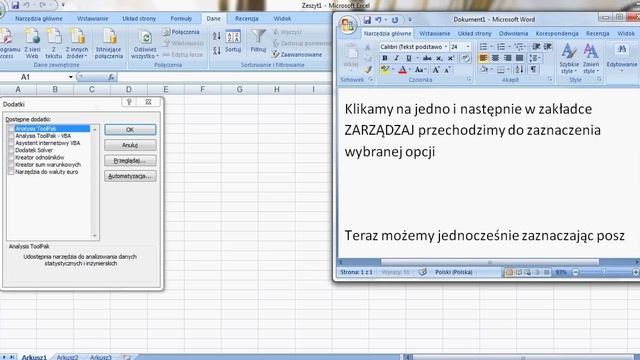Check the Asystent internetowy VBA checkbox
Image resolution: width=640 pixels, height=360 pixels.
coord(11,143)
